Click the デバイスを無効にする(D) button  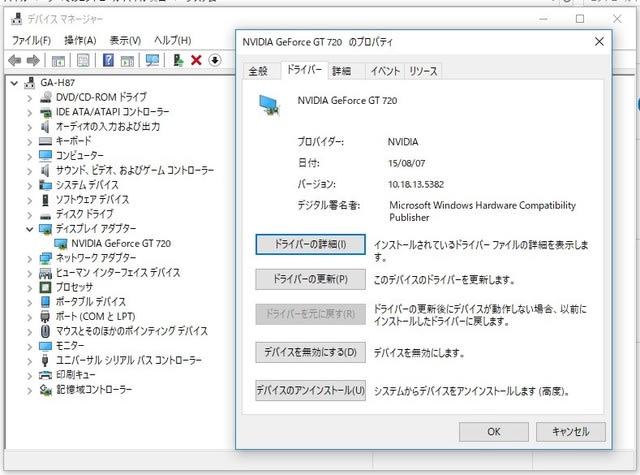pyautogui.click(x=310, y=352)
